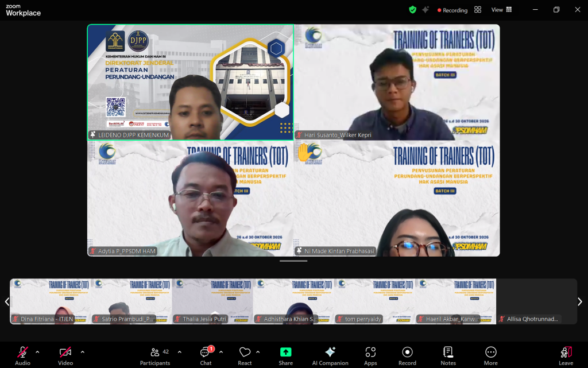Start camera with the Video button
Viewport: 588px width, 368px height.
pos(65,355)
